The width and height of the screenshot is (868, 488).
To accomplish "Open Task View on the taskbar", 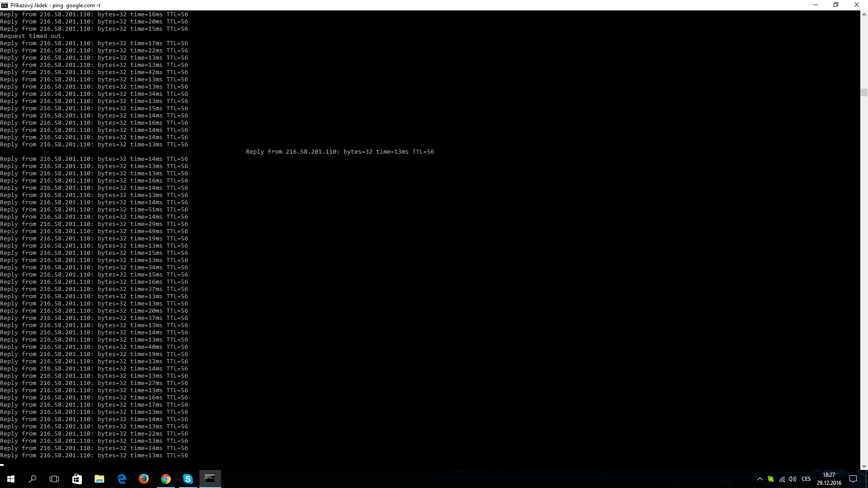I will pos(54,479).
